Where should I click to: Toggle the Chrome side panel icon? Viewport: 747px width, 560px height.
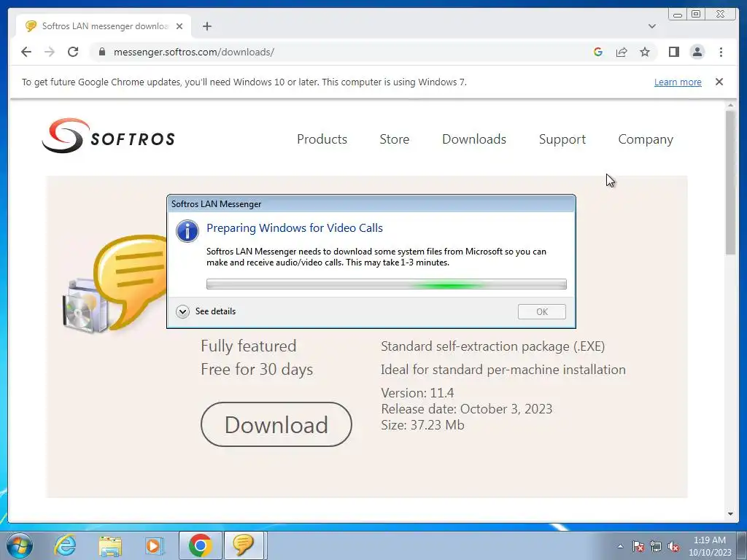pos(673,52)
